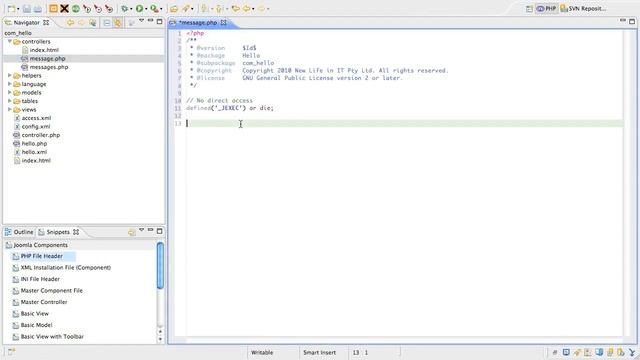The height and width of the screenshot is (360, 640).
Task: Select messages.php in Navigator tree
Action: coord(49,67)
